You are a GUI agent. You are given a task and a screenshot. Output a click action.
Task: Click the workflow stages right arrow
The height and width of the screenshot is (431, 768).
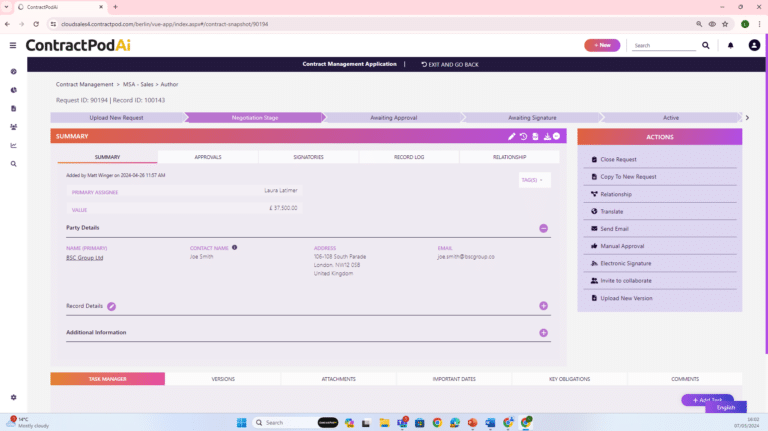(x=747, y=118)
